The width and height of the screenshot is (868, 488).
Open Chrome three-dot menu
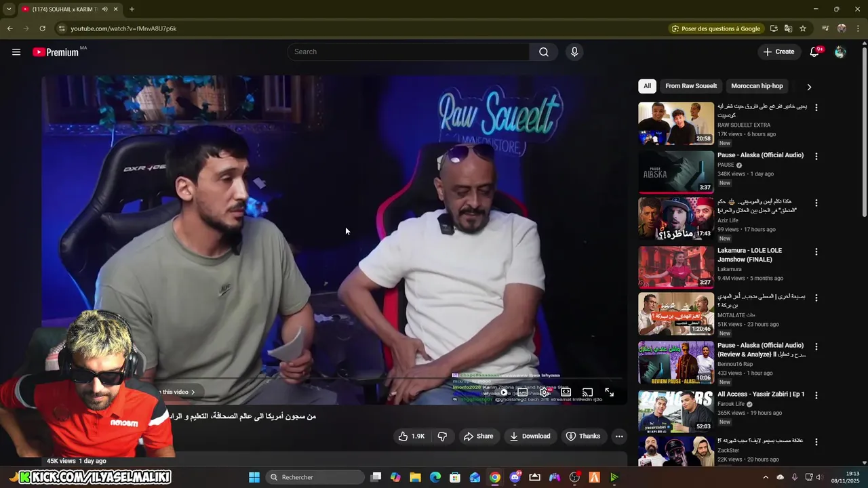click(857, 28)
